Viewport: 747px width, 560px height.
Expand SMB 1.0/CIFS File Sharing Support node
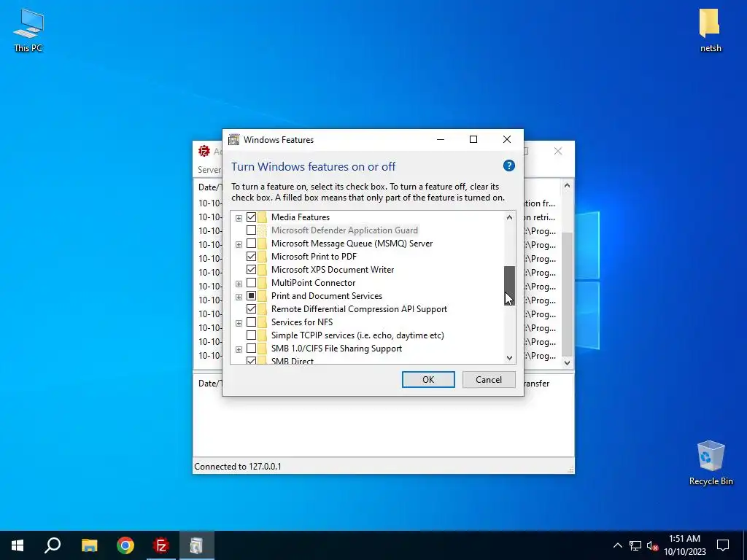click(239, 349)
